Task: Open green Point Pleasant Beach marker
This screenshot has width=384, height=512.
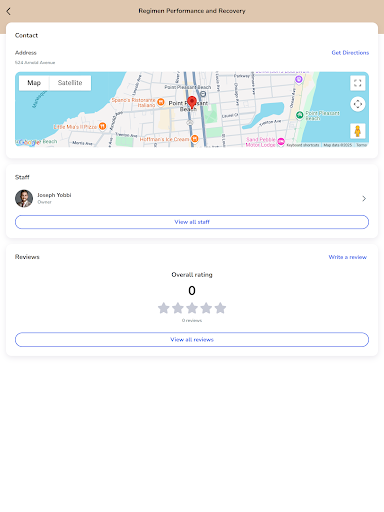Action: coord(300,115)
